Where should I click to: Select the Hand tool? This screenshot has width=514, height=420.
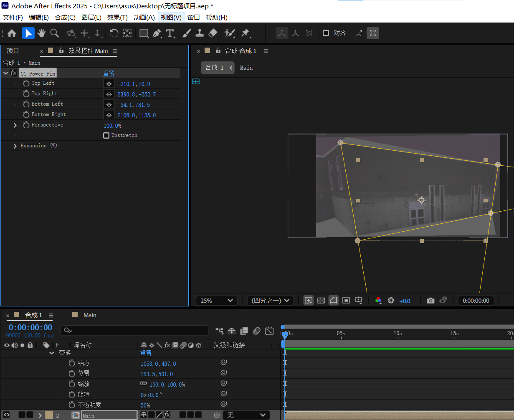click(x=41, y=33)
